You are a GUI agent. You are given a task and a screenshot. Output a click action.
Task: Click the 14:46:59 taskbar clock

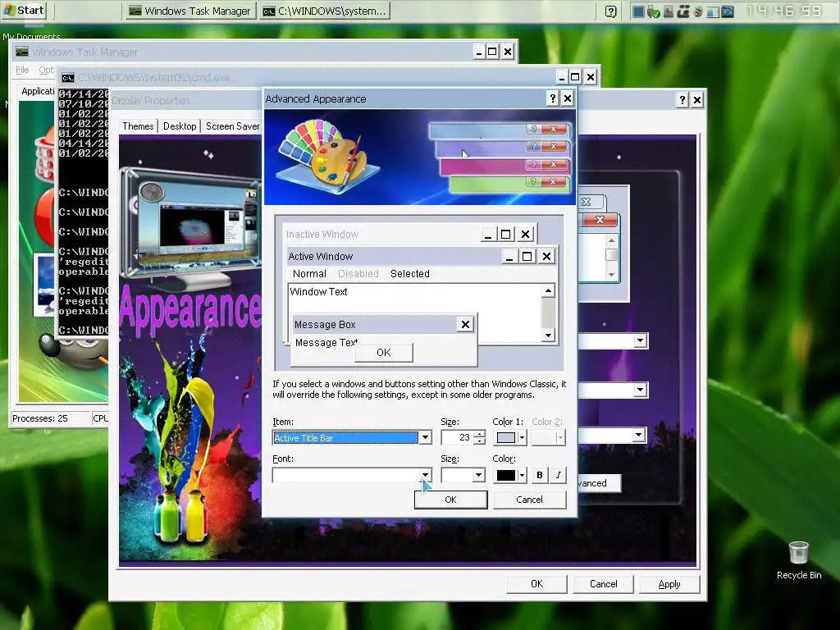[783, 11]
